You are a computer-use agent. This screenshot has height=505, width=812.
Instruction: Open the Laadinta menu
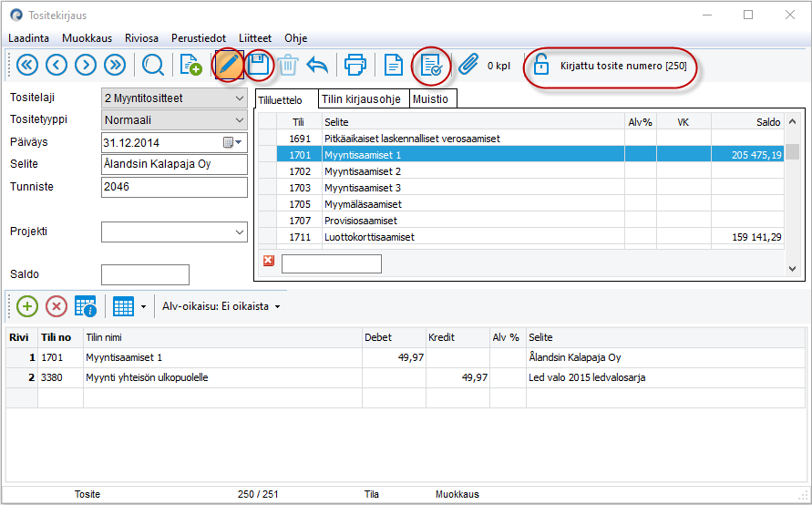pos(28,38)
